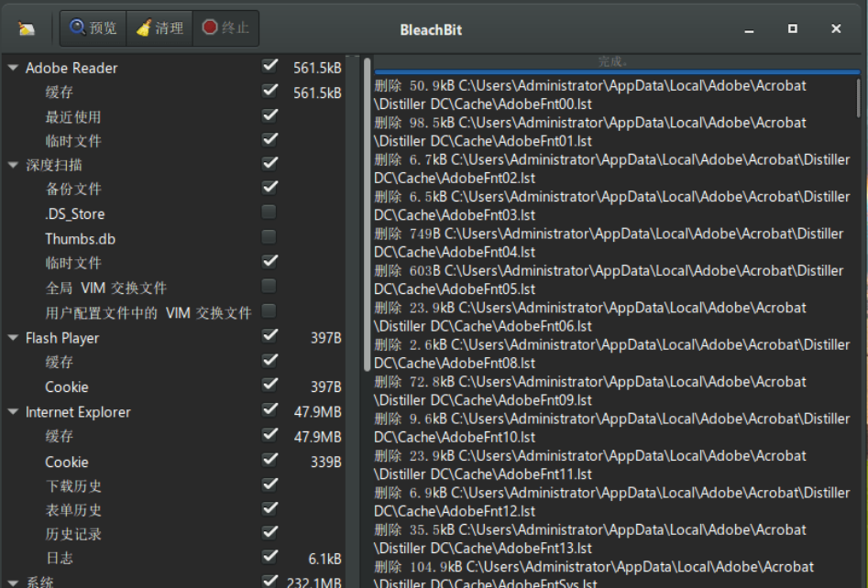
Task: Uncheck the 深度扫描 group checkbox
Action: point(269,163)
